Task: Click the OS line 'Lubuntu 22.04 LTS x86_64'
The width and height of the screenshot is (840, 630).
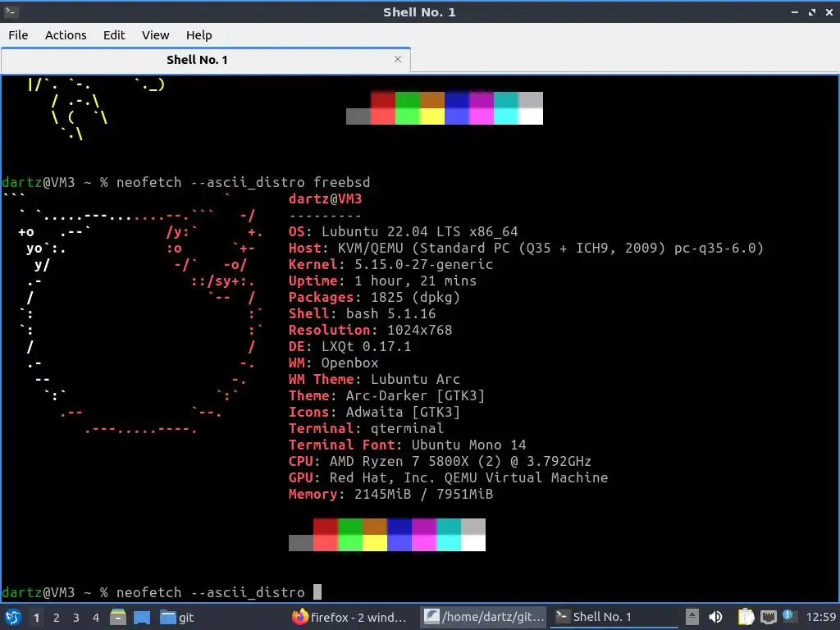Action: point(403,231)
